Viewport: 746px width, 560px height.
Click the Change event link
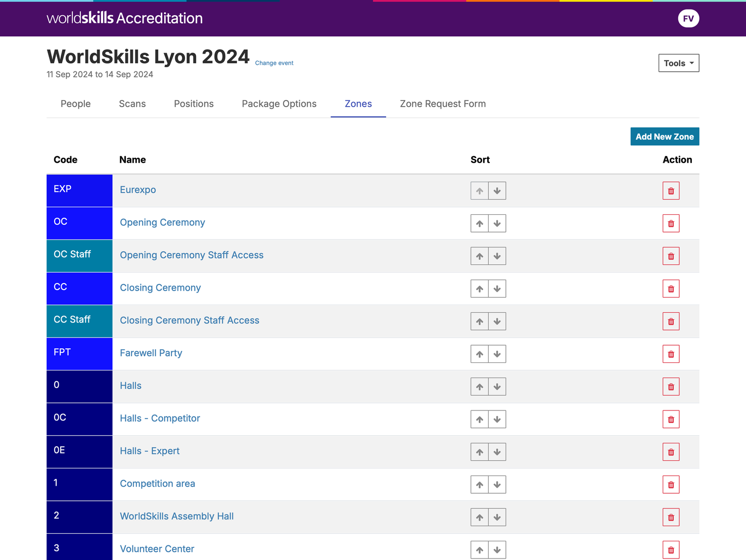[x=274, y=63]
